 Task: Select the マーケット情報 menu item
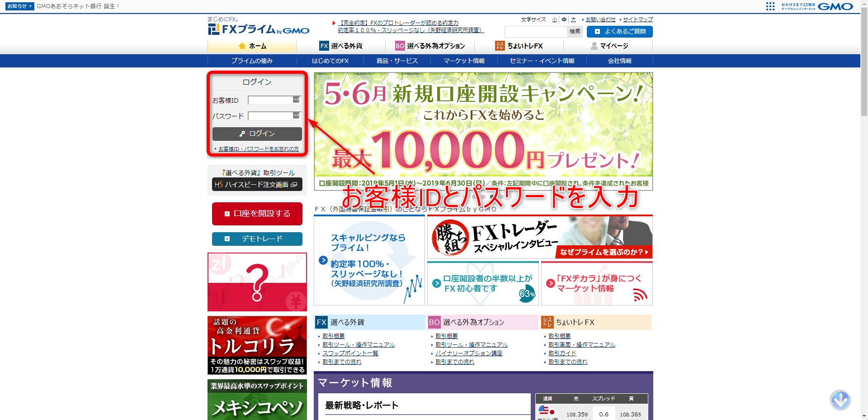463,61
